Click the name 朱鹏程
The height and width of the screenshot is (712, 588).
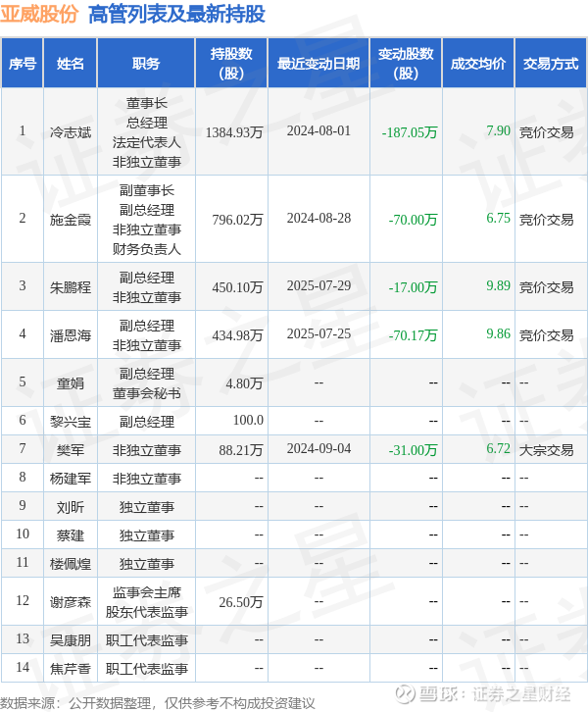tap(71, 287)
